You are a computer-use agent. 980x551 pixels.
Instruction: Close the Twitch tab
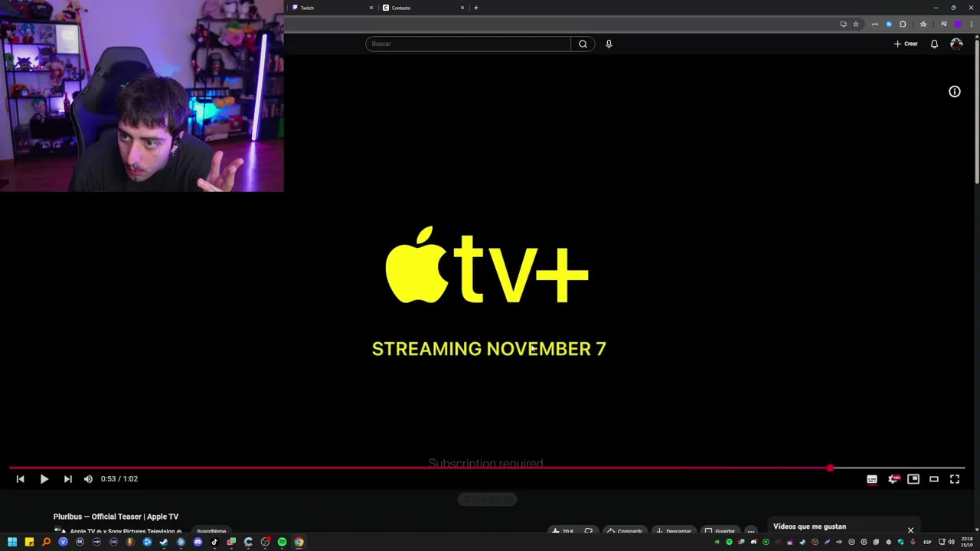(x=371, y=8)
